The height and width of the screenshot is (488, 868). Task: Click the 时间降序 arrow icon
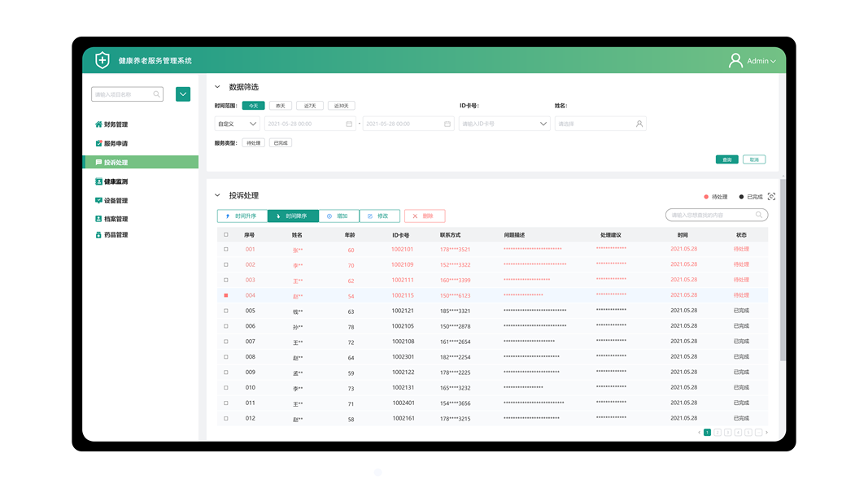click(x=278, y=216)
